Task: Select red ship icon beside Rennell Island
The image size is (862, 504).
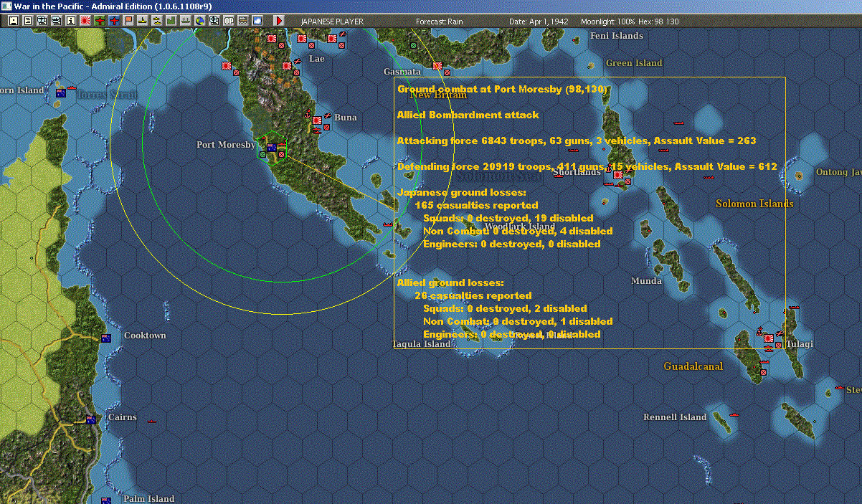Action: pos(734,414)
